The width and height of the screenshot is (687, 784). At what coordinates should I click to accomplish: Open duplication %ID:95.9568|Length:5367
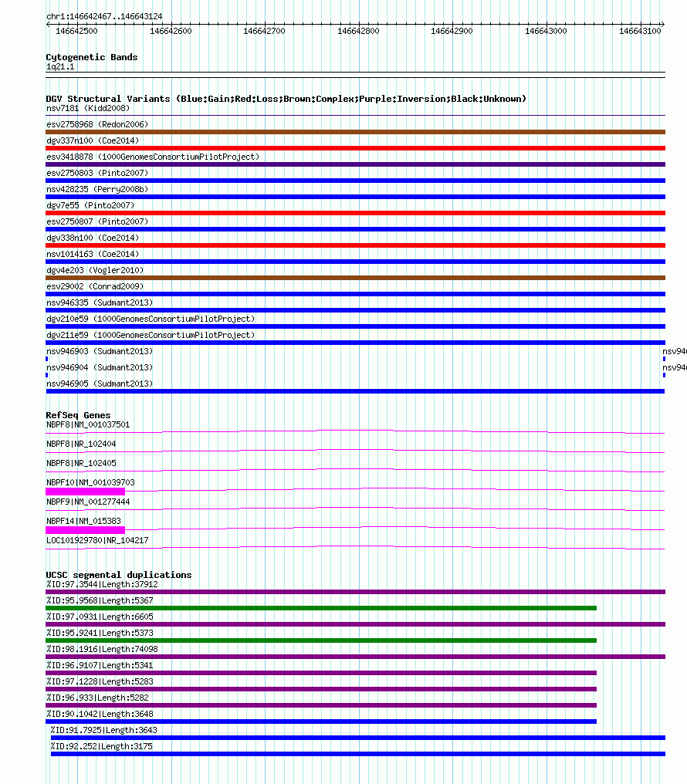coord(100,600)
